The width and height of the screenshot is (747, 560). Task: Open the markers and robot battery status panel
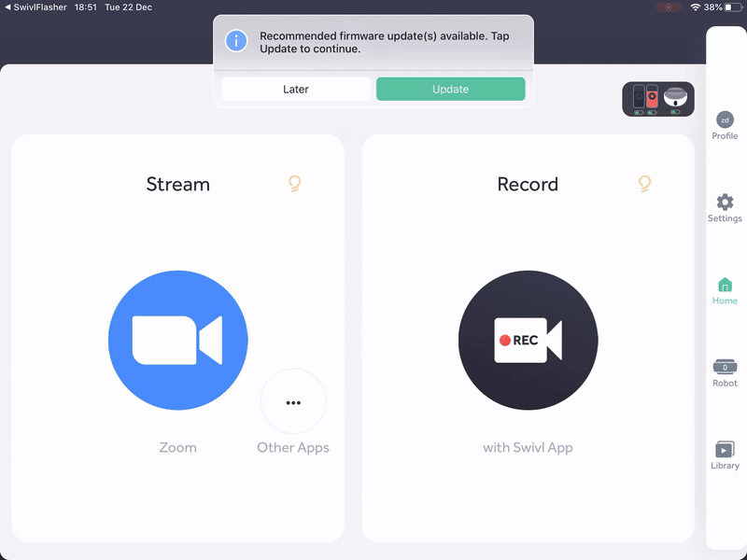click(658, 99)
